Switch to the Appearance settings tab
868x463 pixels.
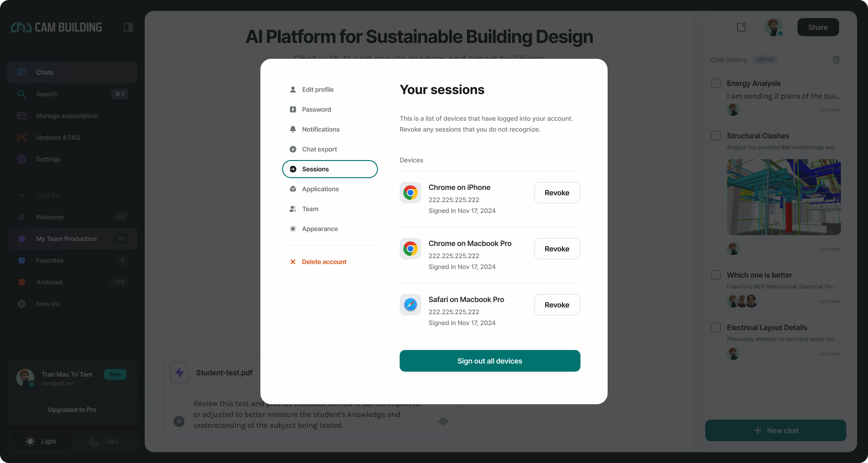coord(320,229)
